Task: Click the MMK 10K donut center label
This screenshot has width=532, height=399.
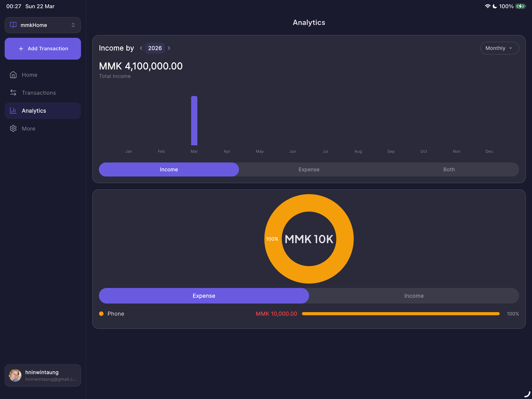Action: (309, 239)
